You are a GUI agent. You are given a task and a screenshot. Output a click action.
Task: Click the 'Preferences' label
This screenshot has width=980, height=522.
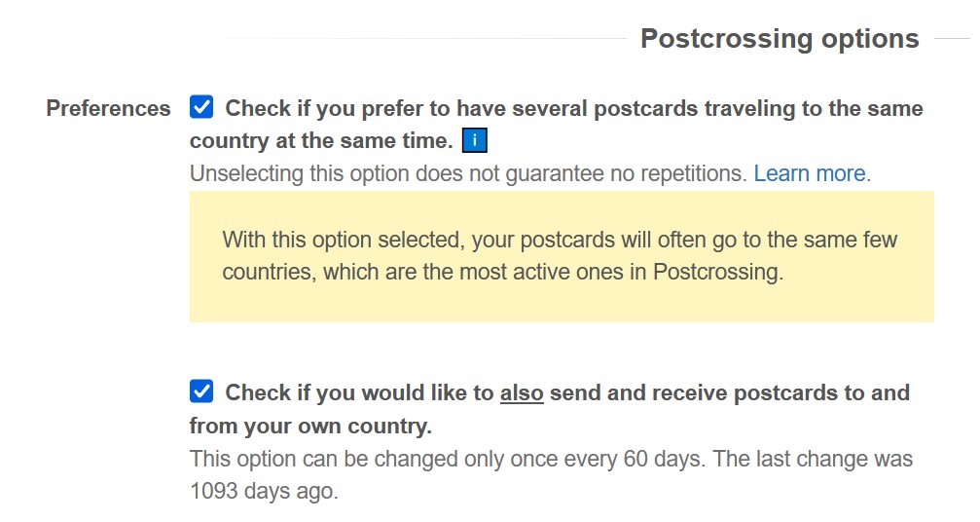tap(108, 108)
